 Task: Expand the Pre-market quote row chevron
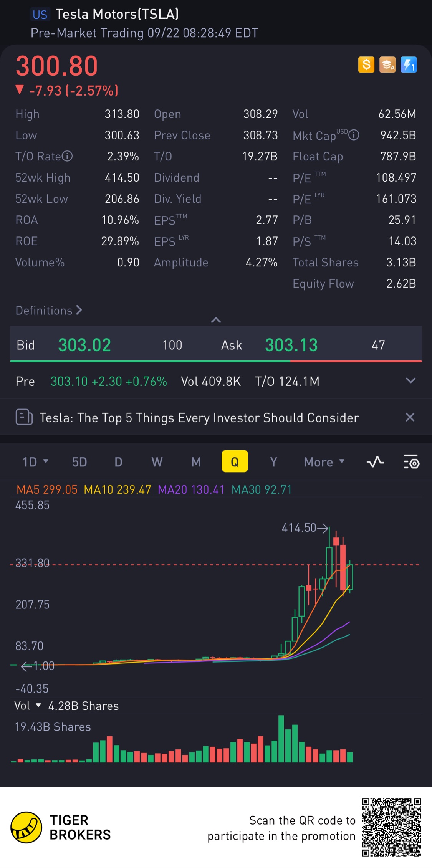pos(411,380)
